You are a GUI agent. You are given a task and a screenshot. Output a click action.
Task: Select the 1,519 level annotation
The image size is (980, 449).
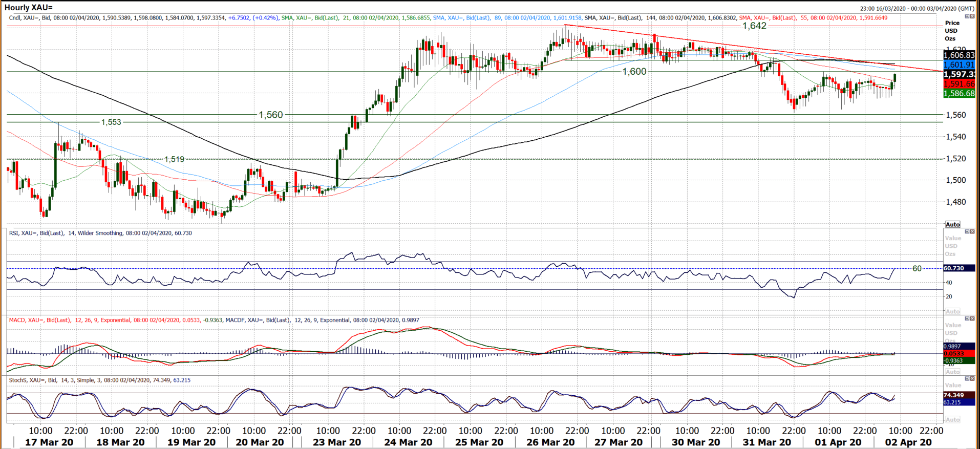click(174, 160)
